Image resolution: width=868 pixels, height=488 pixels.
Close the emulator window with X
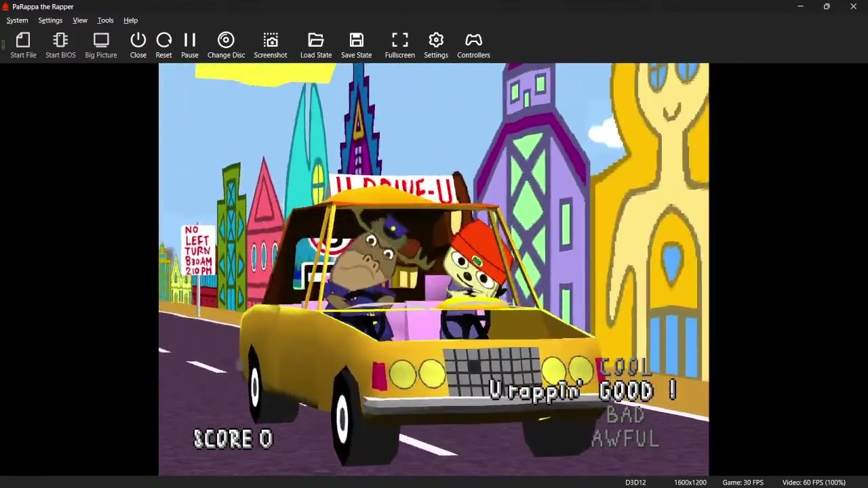click(x=853, y=7)
